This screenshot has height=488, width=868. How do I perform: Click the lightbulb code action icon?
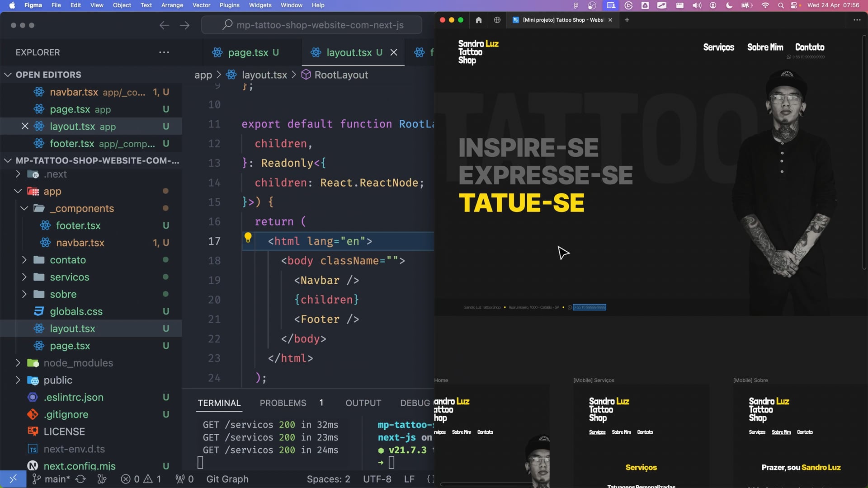coord(248,237)
